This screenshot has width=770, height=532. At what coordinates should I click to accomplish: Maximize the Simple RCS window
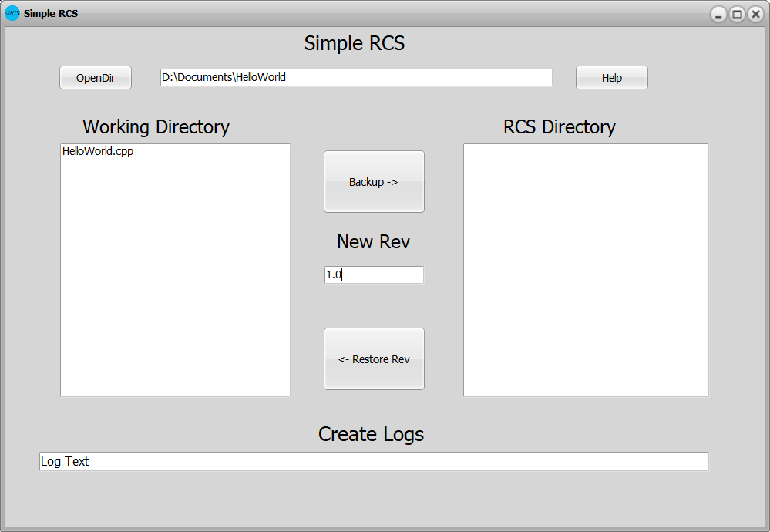[737, 14]
